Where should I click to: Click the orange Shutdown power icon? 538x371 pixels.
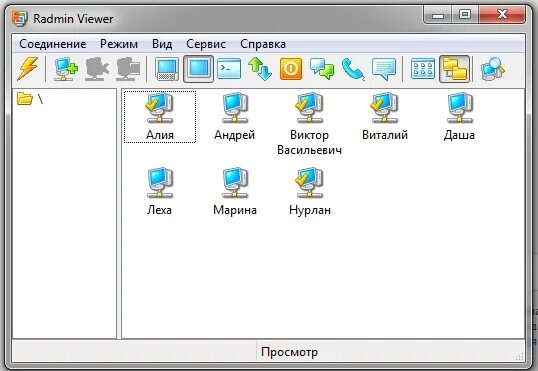(291, 69)
